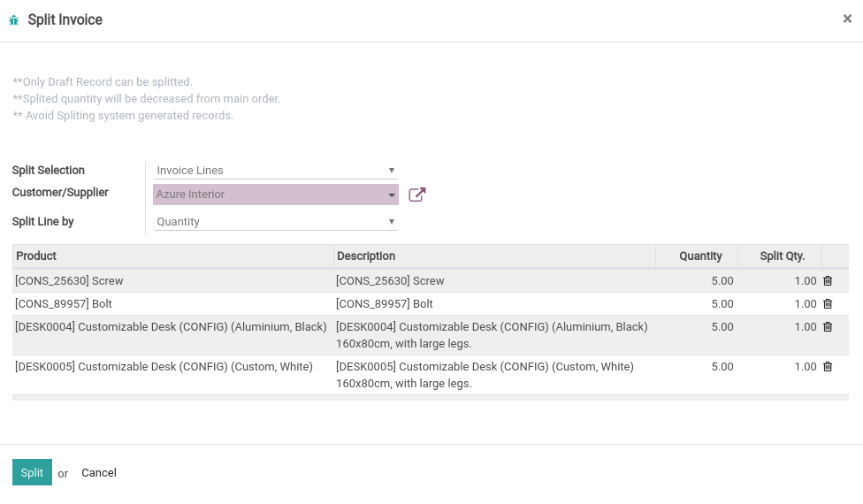Click the debug bug icon beside Split Invoice
Image resolution: width=863 pixels, height=504 pixels.
(14, 20)
